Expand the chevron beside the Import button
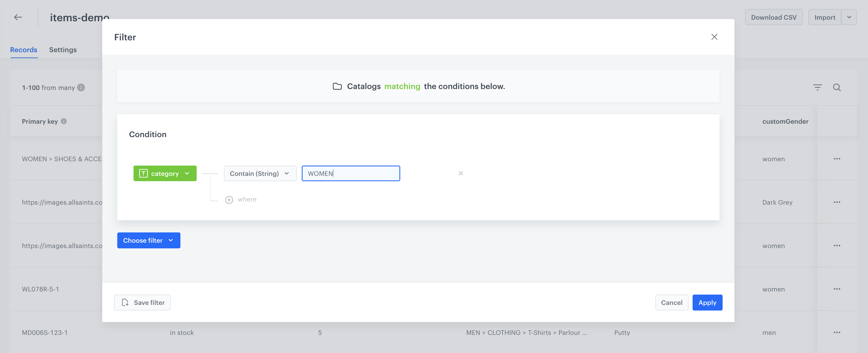 pos(849,17)
